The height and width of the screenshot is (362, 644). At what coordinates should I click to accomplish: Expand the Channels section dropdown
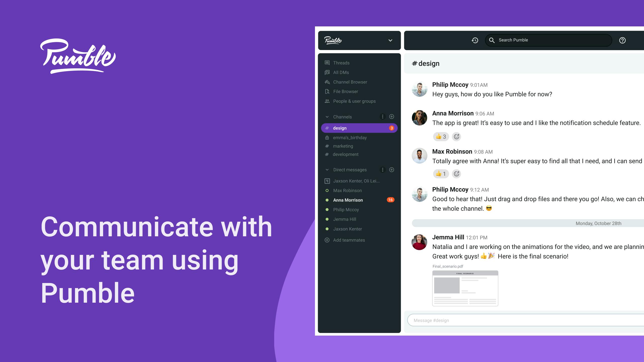pos(327,117)
